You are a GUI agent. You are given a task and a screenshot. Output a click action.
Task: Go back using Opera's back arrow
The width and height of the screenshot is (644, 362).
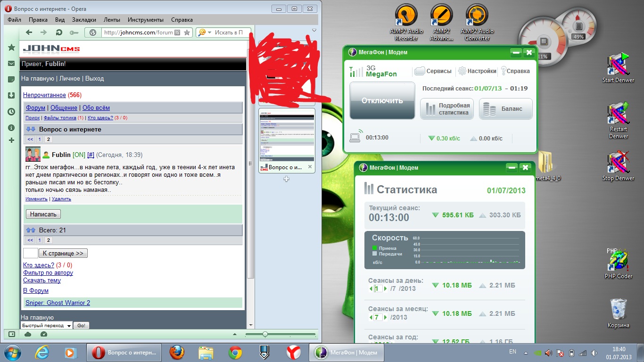pos(29,33)
